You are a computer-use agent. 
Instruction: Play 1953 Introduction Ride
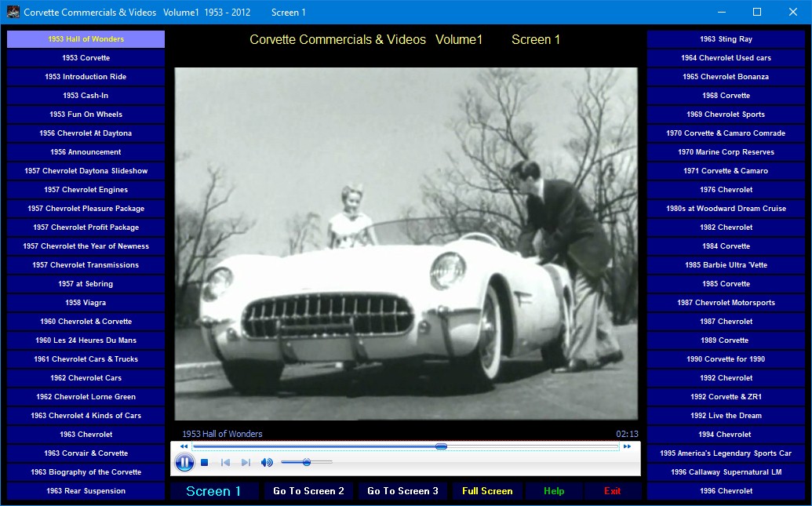86,77
